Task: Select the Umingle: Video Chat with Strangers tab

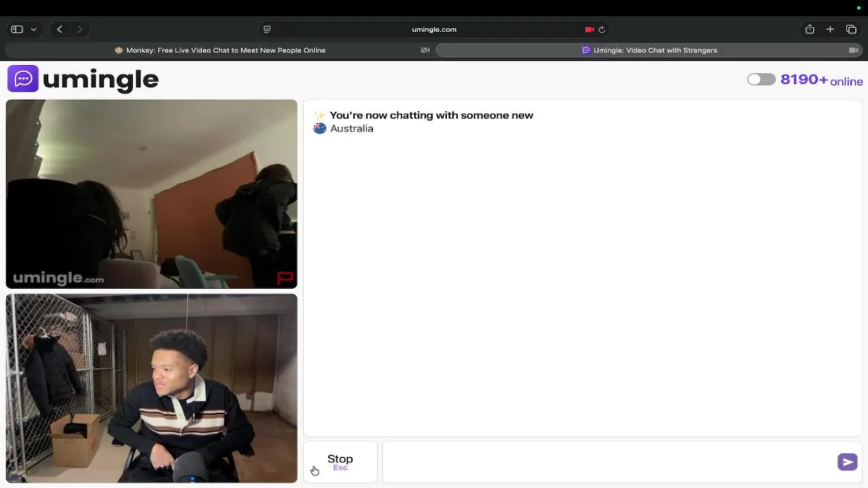Action: (x=649, y=50)
